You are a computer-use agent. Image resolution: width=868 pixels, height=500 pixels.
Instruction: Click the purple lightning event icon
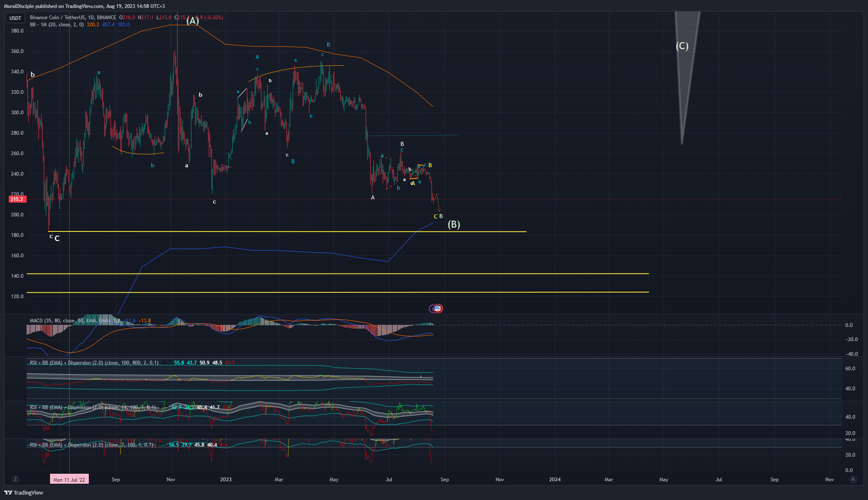tap(431, 309)
